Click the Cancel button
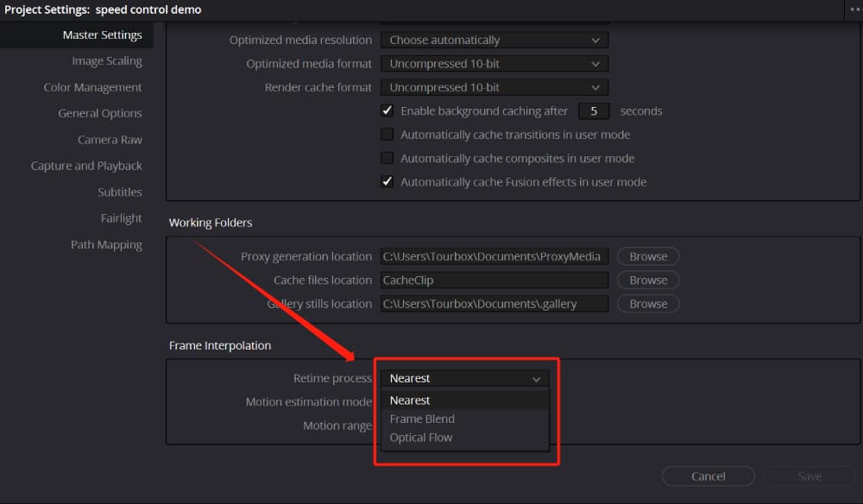 click(708, 476)
